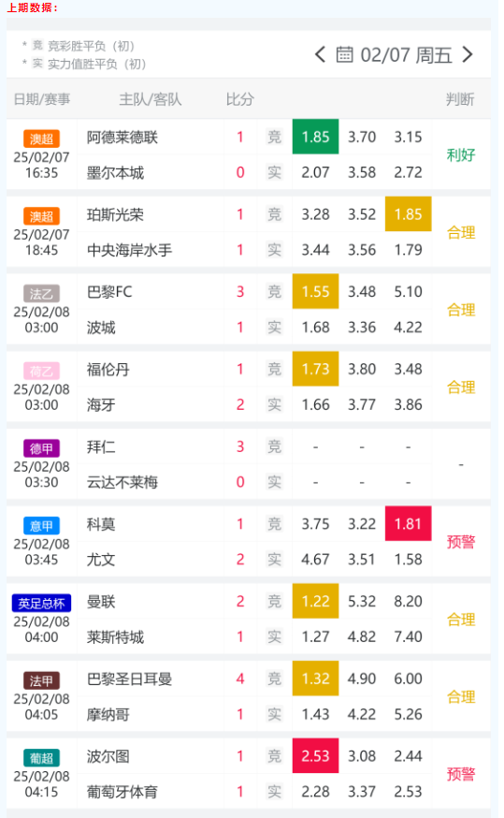504x818 pixels.
Task: Go to previous date with left chevron
Action: (320, 54)
